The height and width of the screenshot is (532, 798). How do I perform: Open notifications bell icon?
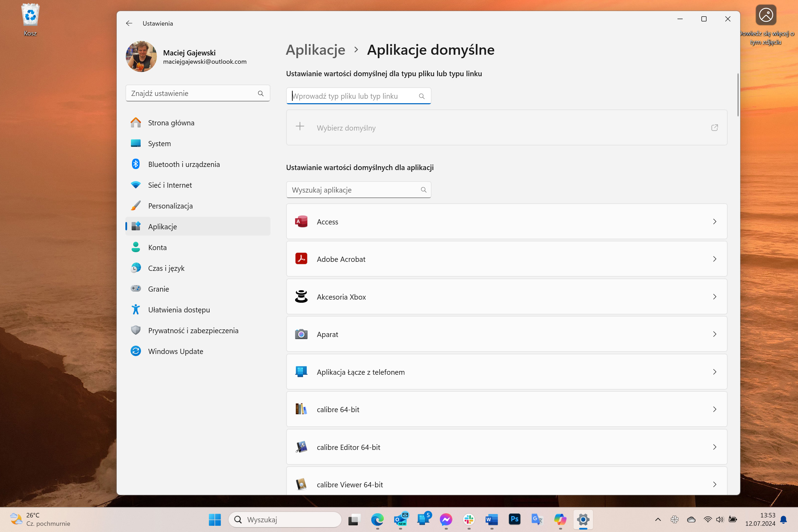[784, 520]
